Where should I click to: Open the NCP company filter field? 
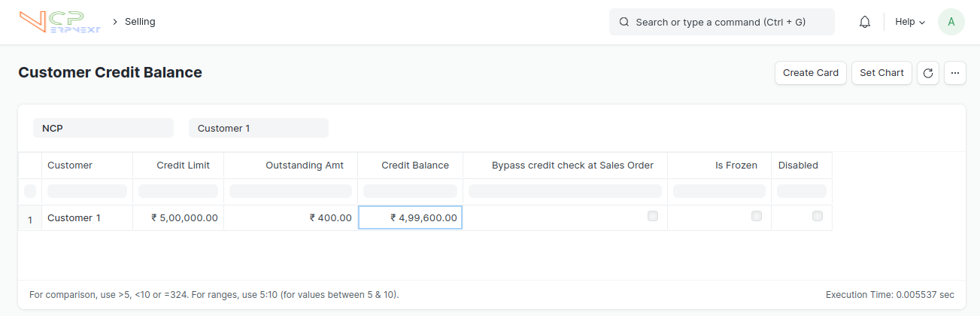(x=103, y=128)
